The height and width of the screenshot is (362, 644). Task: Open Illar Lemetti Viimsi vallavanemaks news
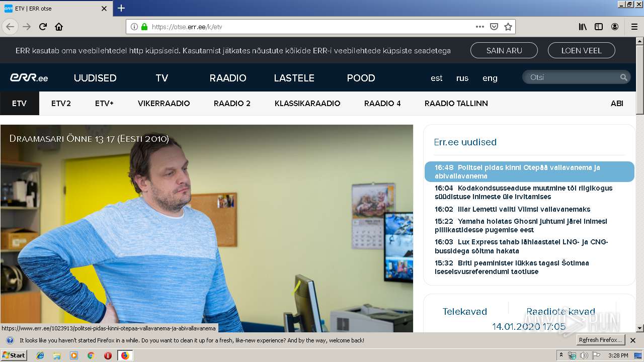(513, 209)
